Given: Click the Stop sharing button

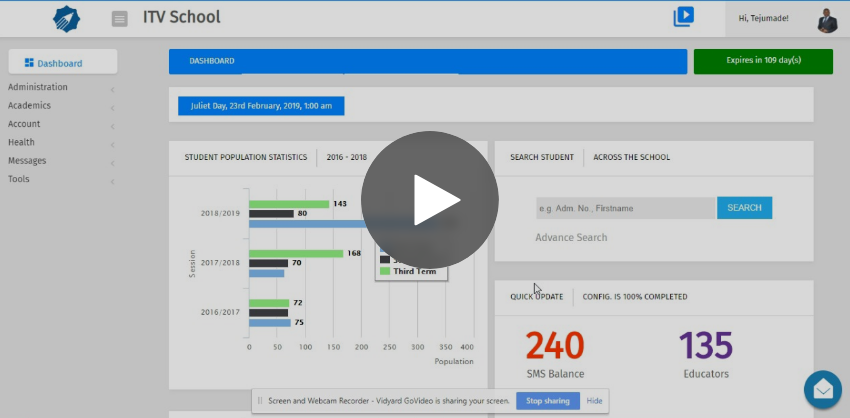Looking at the screenshot, I should click(548, 401).
